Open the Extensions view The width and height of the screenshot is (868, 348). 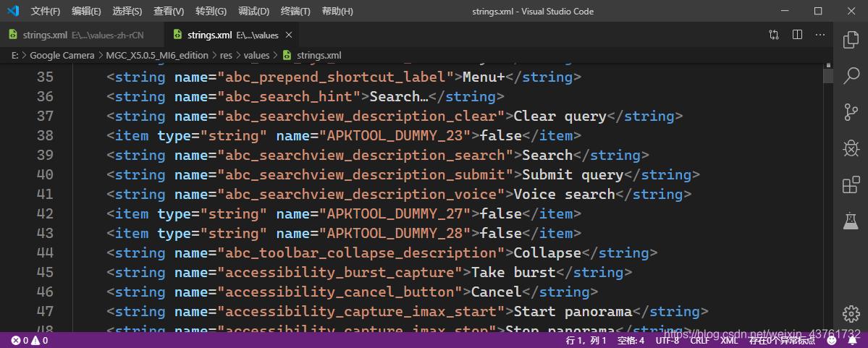851,184
